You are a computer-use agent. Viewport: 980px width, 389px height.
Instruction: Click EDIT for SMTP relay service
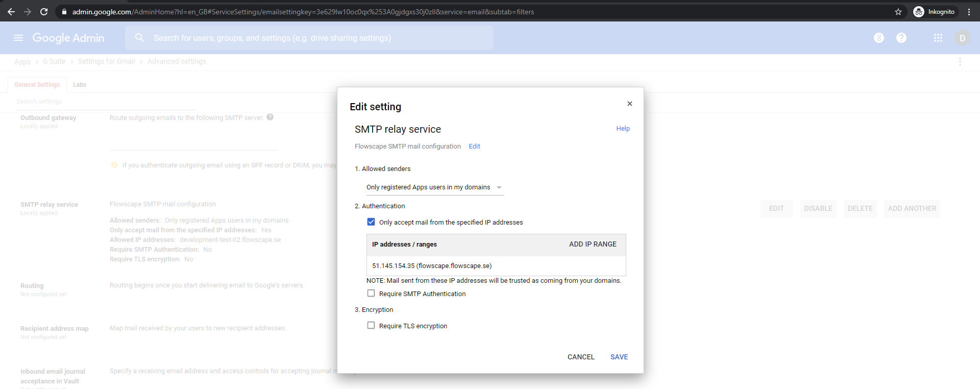776,208
